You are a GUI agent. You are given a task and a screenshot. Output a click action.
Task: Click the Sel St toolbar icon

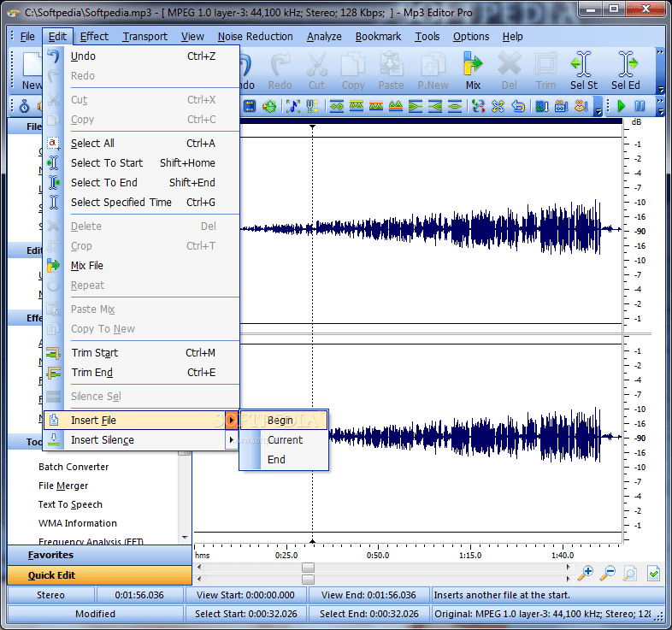tap(583, 70)
